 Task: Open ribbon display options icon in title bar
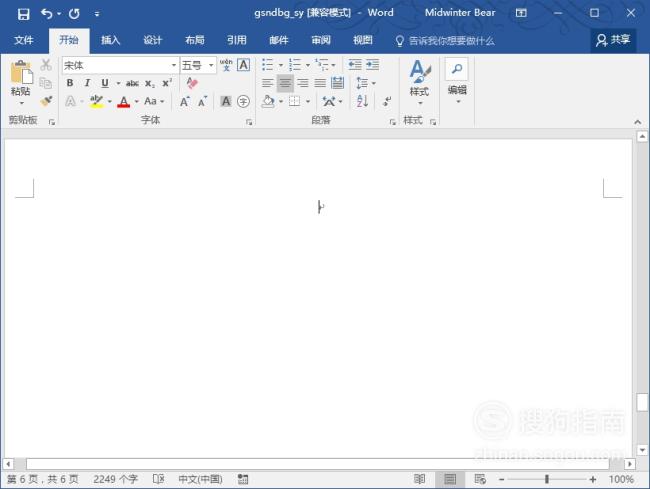(x=521, y=13)
